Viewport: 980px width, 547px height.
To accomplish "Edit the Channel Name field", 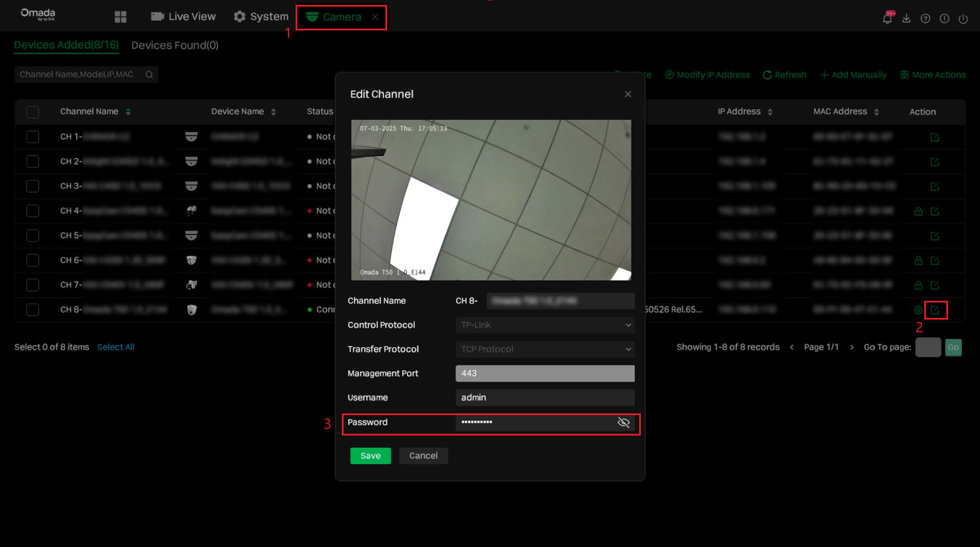I will (560, 301).
